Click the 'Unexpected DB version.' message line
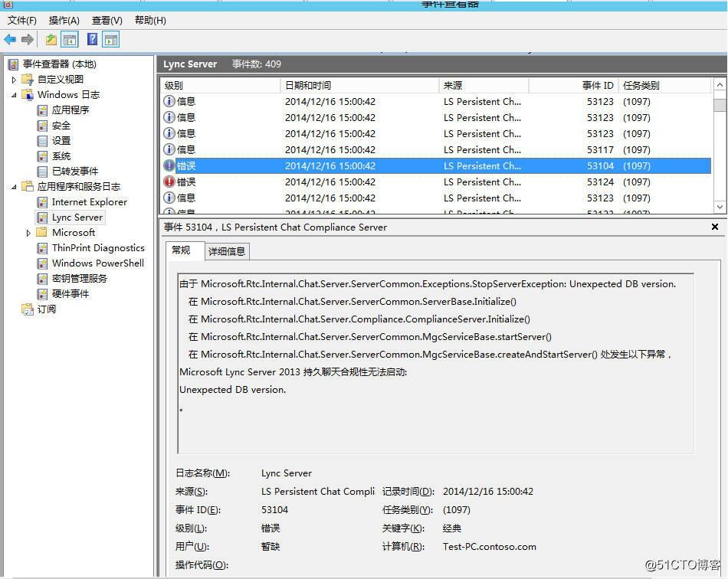Viewport: 728px width, 579px height. [233, 390]
